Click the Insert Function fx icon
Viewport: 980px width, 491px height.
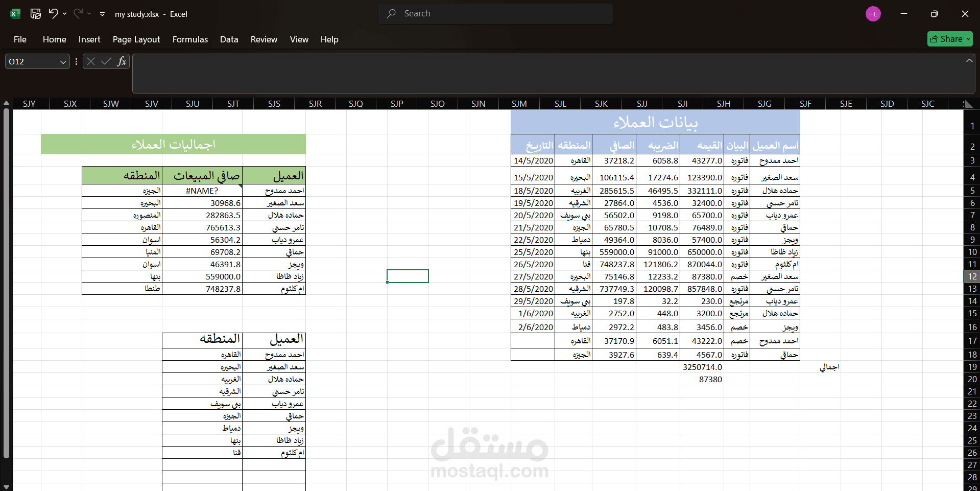(122, 61)
